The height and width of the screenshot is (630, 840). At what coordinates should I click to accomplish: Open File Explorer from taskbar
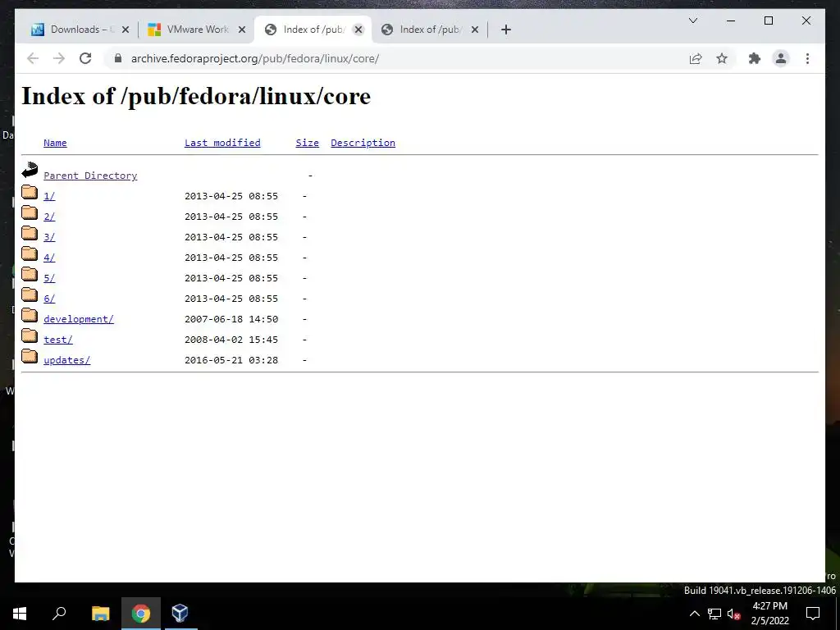(x=100, y=614)
